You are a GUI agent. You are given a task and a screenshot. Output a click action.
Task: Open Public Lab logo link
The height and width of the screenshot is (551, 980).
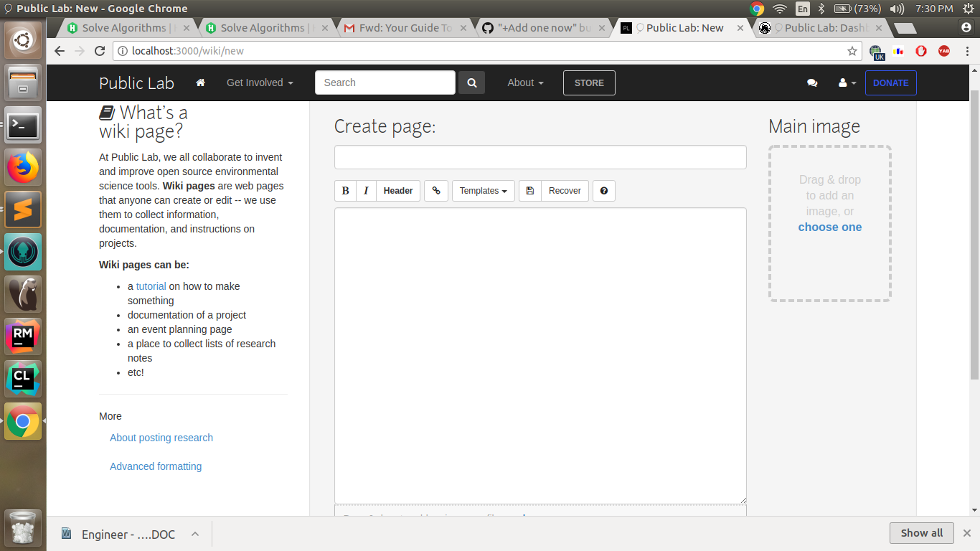coord(136,83)
